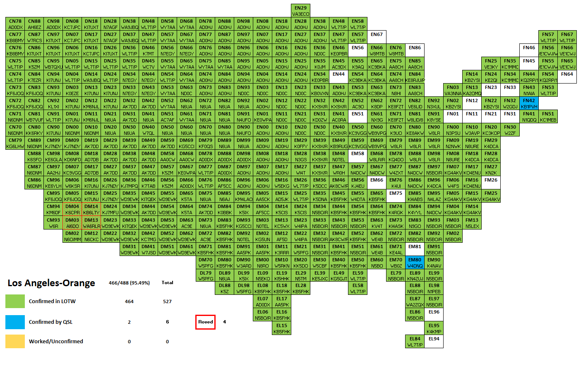This screenshot has width=588, height=366.
Task: Click the blue Confirmed by QSL swatch
Action: pos(15,322)
